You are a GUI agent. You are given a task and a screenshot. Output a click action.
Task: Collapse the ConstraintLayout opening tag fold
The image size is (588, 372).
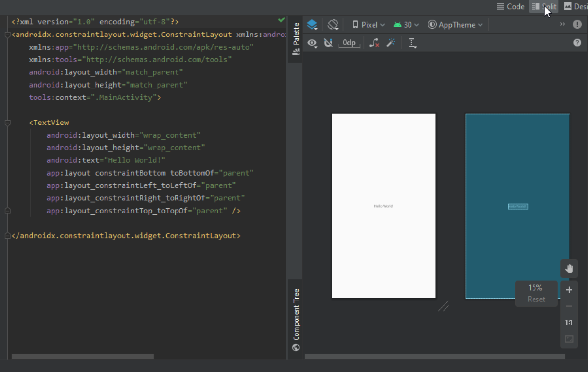(7, 35)
